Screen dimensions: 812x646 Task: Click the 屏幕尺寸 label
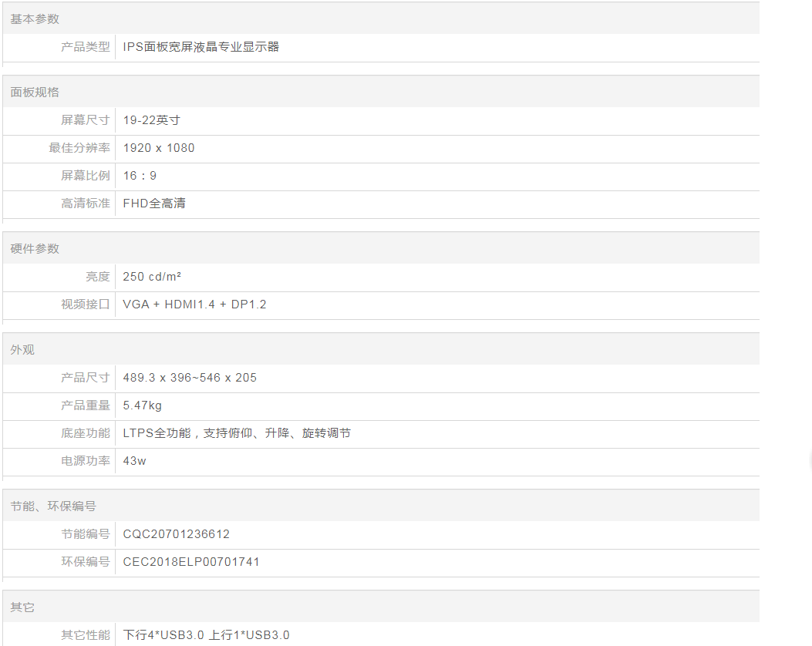(86, 120)
